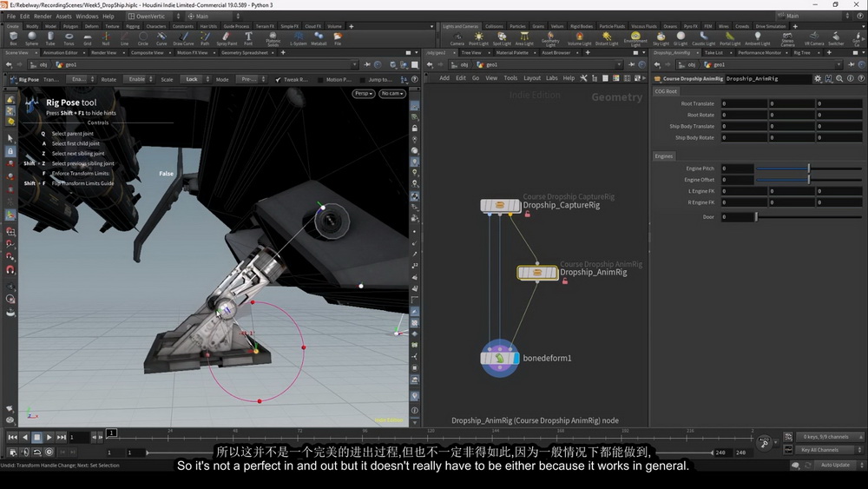Create a Torus from shelf
Screen dimensions: 868x489
coord(69,38)
